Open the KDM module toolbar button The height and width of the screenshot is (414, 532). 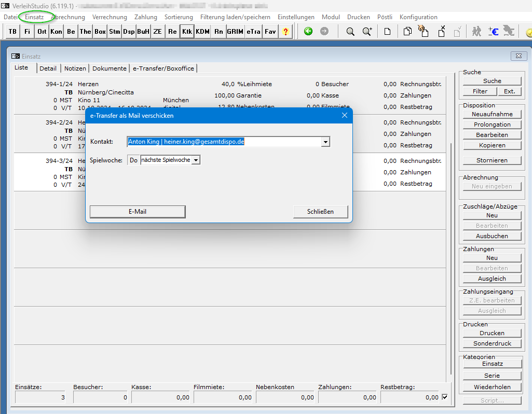click(202, 32)
